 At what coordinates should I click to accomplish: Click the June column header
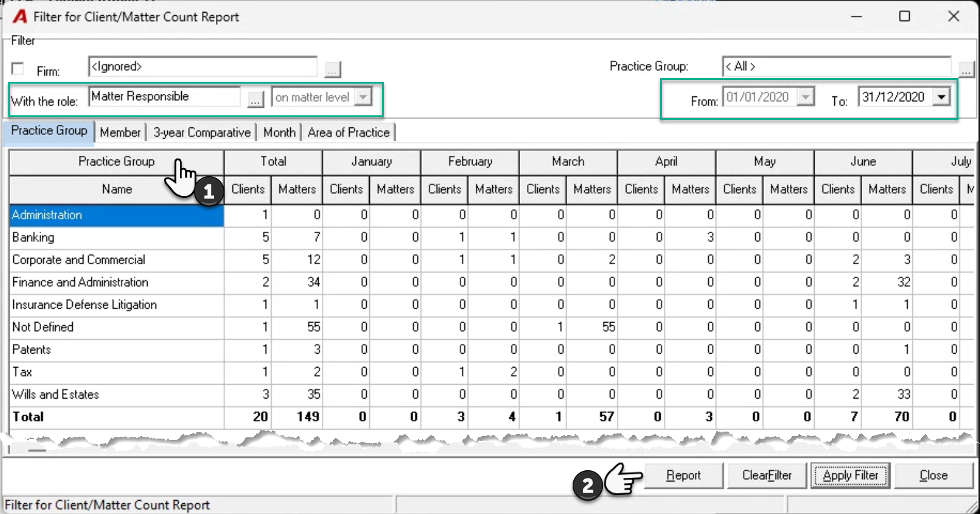click(x=863, y=162)
